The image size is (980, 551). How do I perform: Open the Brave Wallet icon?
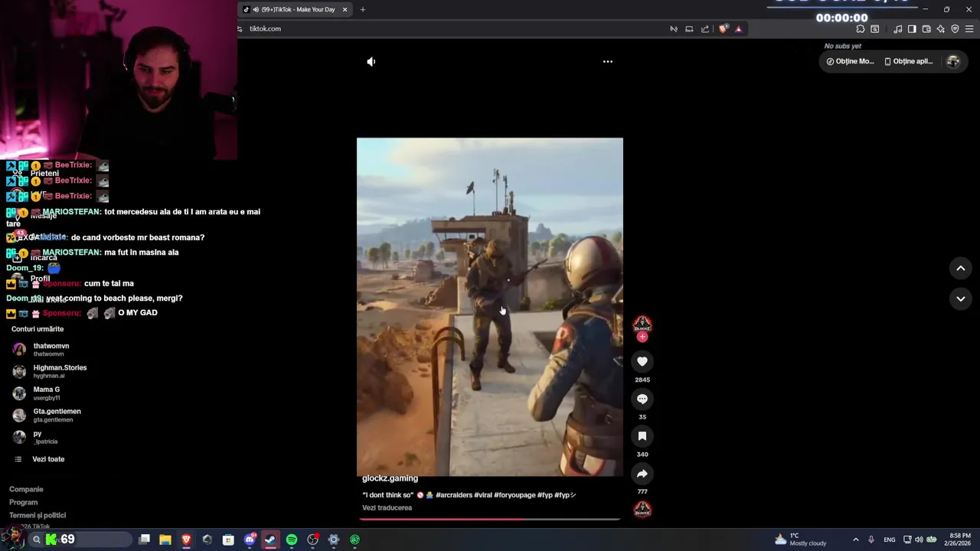click(926, 29)
